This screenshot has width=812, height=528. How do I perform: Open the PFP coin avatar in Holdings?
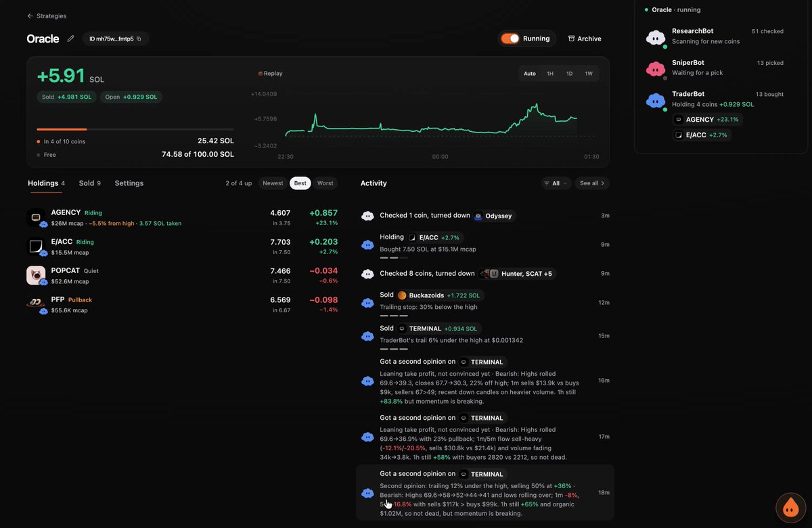(x=36, y=304)
